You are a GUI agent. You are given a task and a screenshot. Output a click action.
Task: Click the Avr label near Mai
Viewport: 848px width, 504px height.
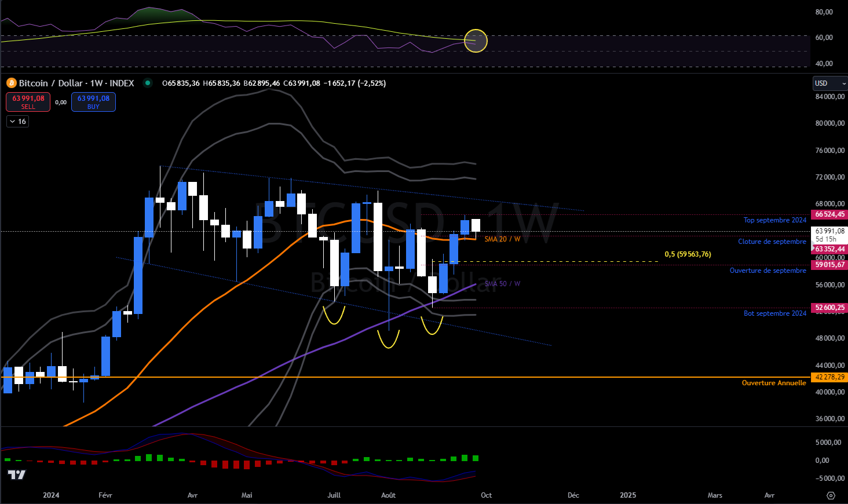[192, 495]
